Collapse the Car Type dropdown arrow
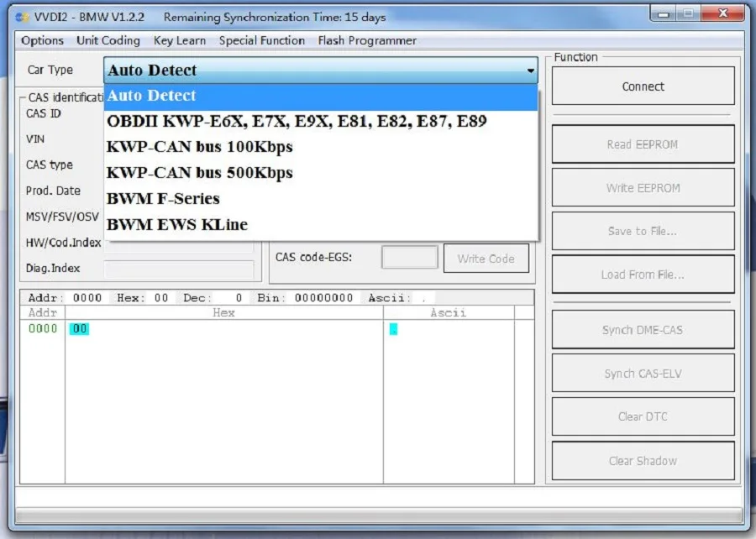The height and width of the screenshot is (539, 756). click(530, 71)
